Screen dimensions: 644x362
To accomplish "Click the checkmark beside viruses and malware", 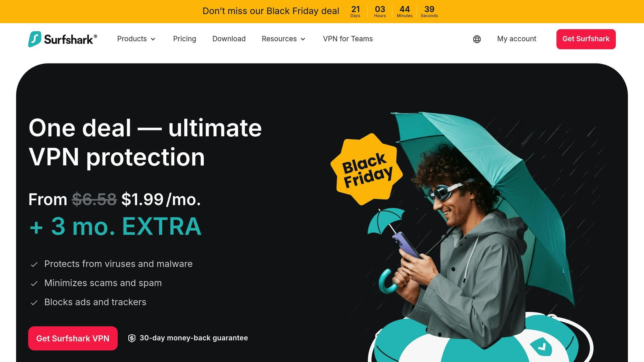I will tap(34, 265).
